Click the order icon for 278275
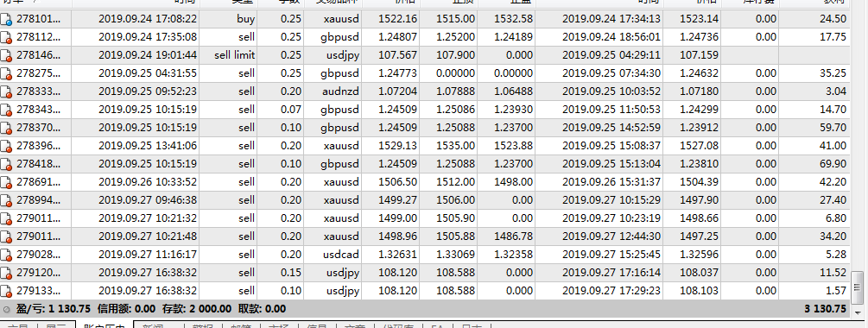This screenshot has height=328, width=868. click(x=7, y=73)
